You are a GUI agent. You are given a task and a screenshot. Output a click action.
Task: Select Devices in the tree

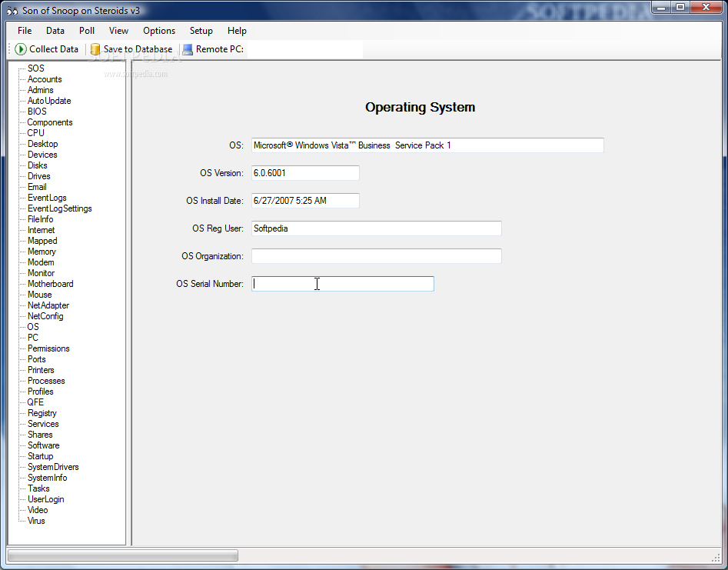click(x=42, y=155)
